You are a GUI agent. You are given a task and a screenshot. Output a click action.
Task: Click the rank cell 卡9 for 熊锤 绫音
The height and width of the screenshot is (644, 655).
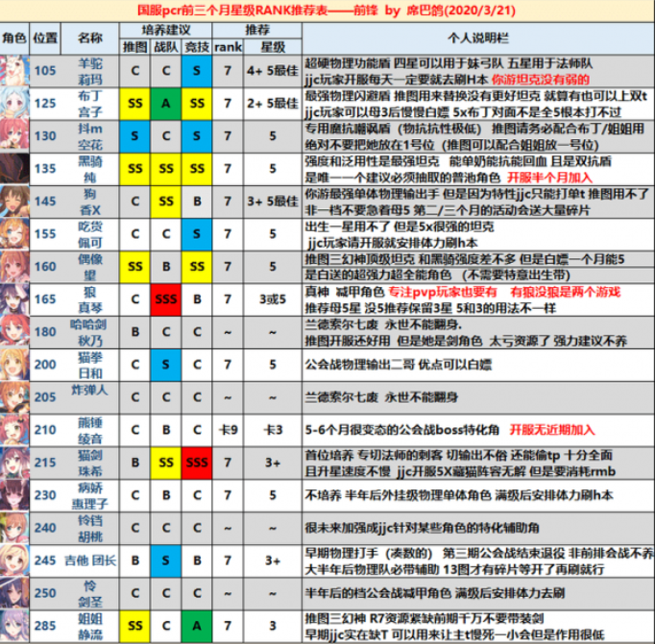click(x=228, y=430)
